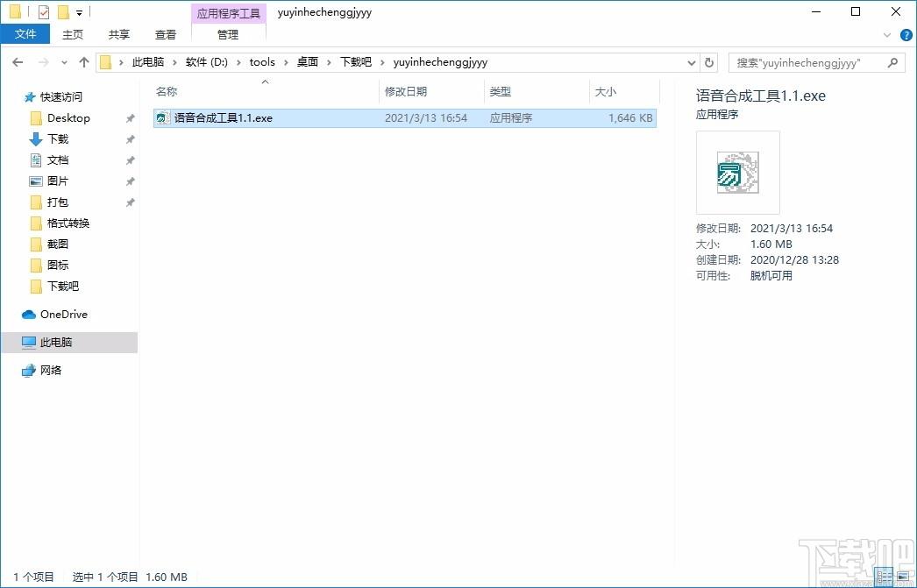Go up one folder level arrow
Viewport: 917px width, 588px height.
click(84, 62)
